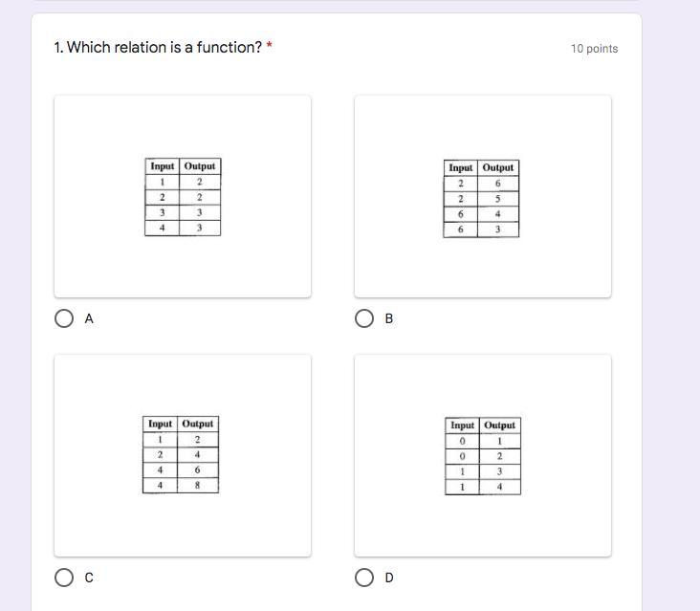Click the '10 points' label

594,49
